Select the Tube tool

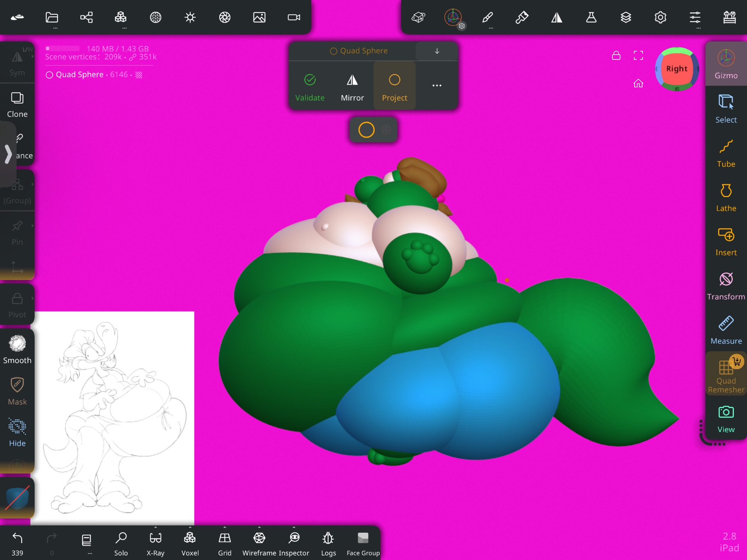tap(726, 153)
